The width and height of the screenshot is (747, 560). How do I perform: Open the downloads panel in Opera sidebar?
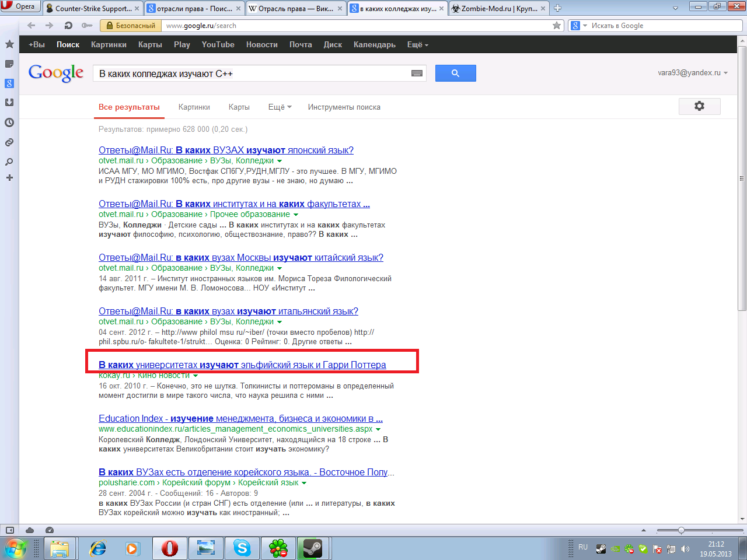pyautogui.click(x=9, y=103)
